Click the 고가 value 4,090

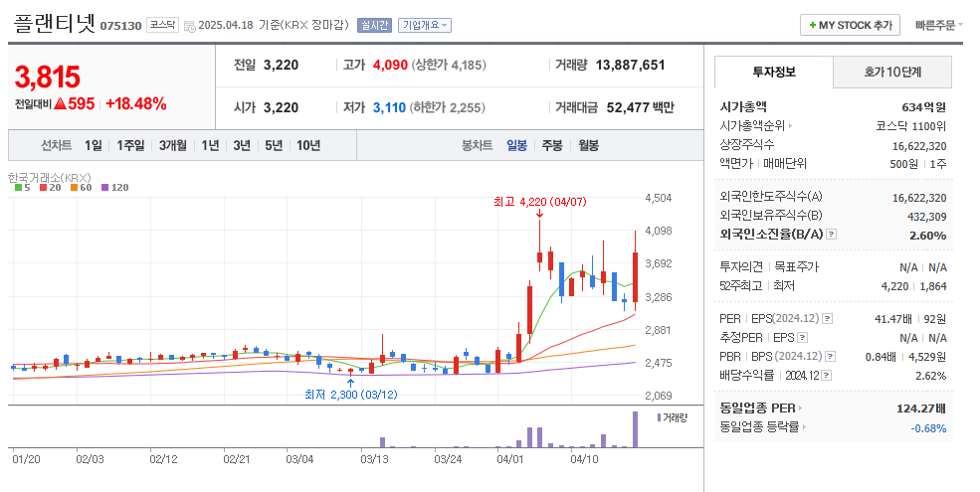pyautogui.click(x=391, y=65)
